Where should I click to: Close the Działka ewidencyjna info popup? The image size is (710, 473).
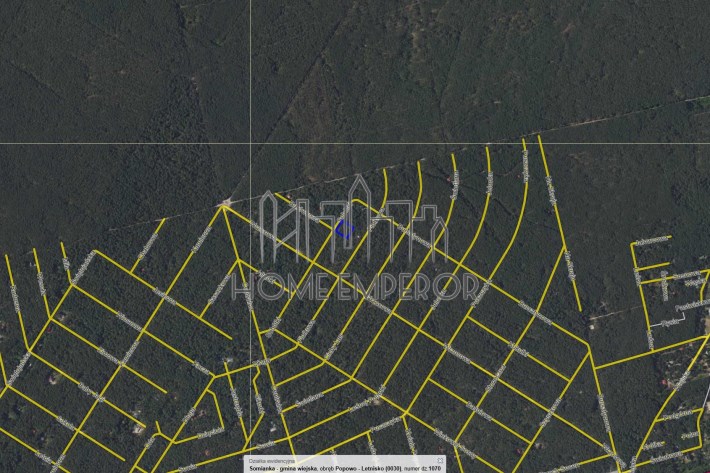[x=440, y=461]
